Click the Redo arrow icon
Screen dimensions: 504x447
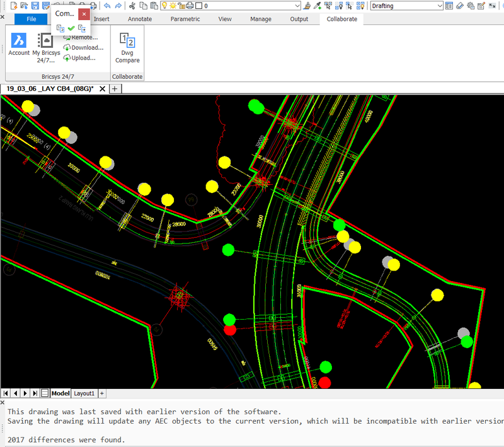click(x=118, y=6)
